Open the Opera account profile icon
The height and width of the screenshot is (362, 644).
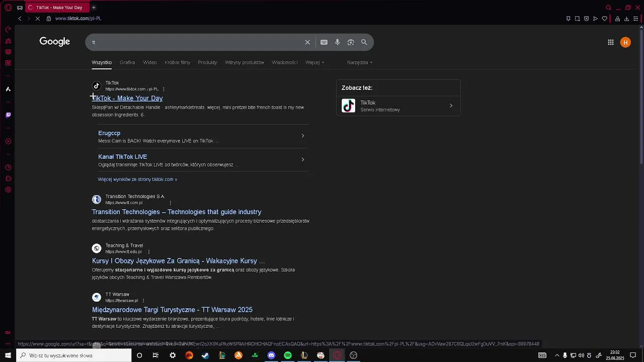[x=617, y=19]
